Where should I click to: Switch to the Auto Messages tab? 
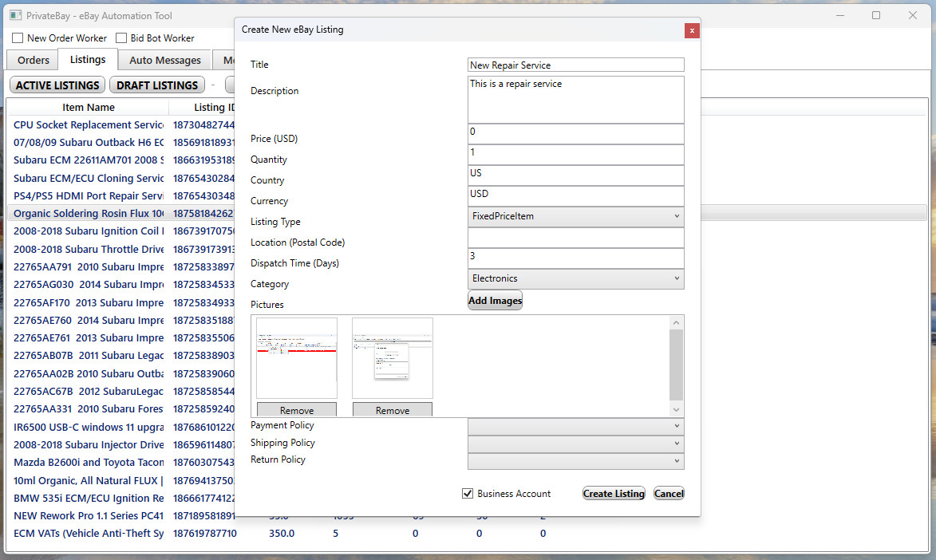pyautogui.click(x=165, y=61)
